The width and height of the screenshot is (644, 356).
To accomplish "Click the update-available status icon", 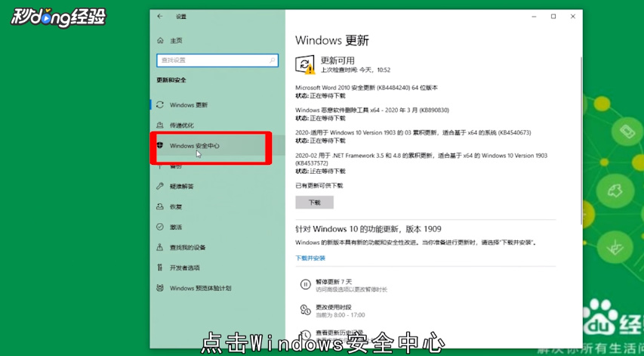I will coord(305,65).
